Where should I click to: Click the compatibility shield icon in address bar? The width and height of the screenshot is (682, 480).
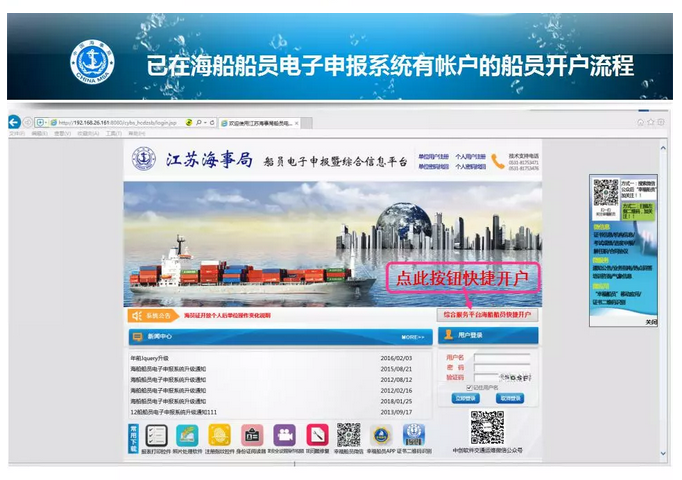click(40, 123)
